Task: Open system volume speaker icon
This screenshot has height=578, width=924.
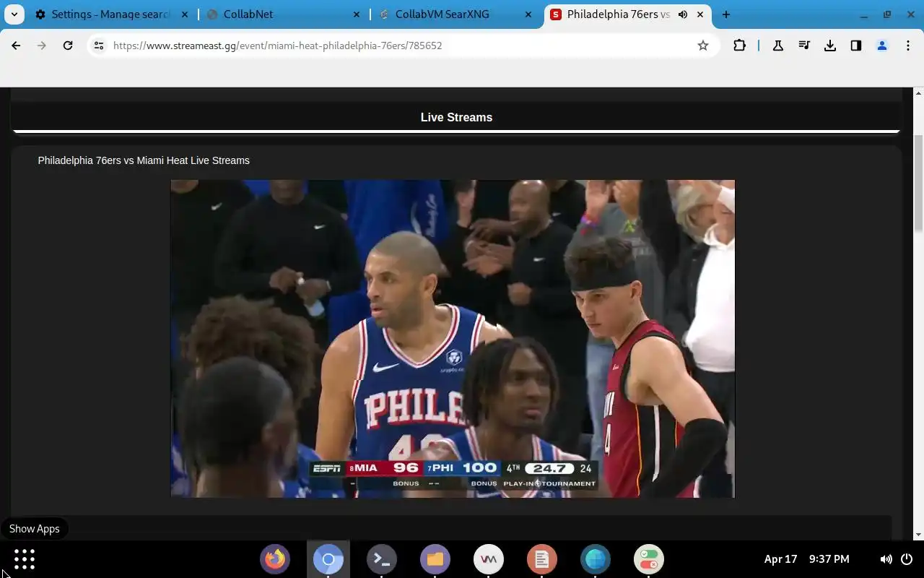Action: [886, 559]
